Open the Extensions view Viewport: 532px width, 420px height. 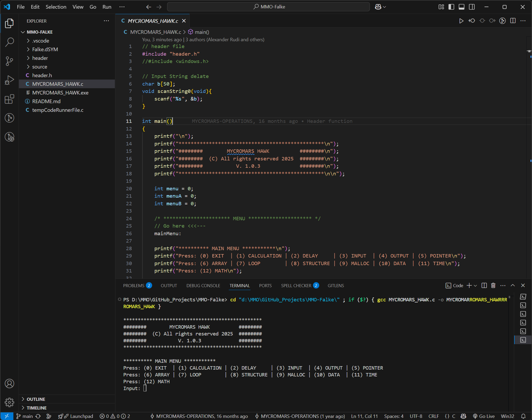9,99
